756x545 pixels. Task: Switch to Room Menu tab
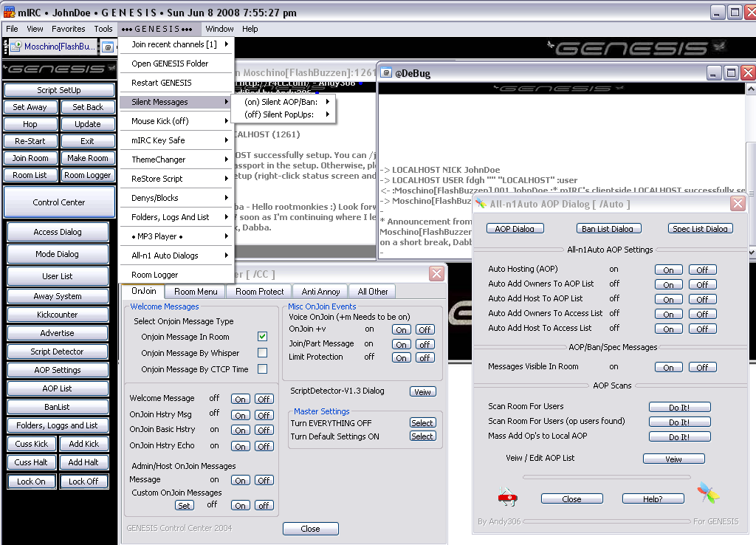[196, 291]
